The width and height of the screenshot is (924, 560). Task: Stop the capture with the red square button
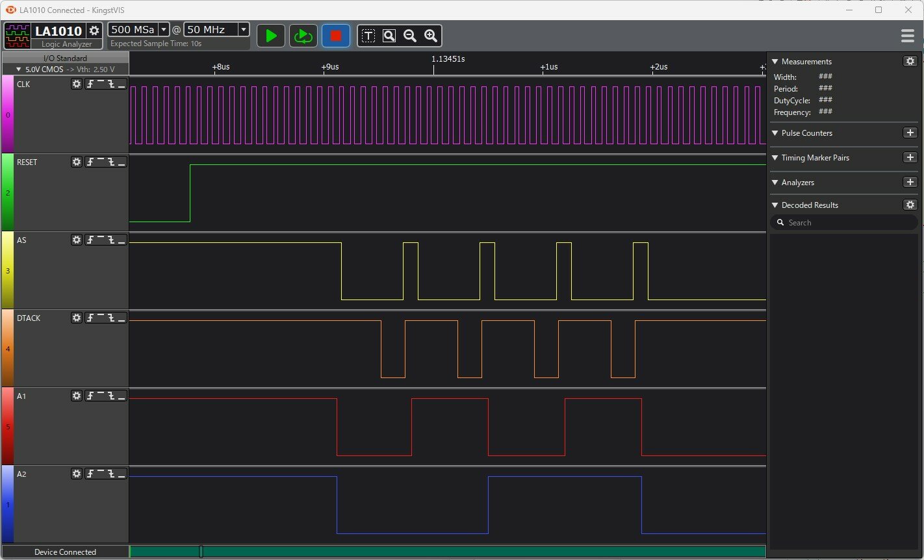[x=336, y=36]
